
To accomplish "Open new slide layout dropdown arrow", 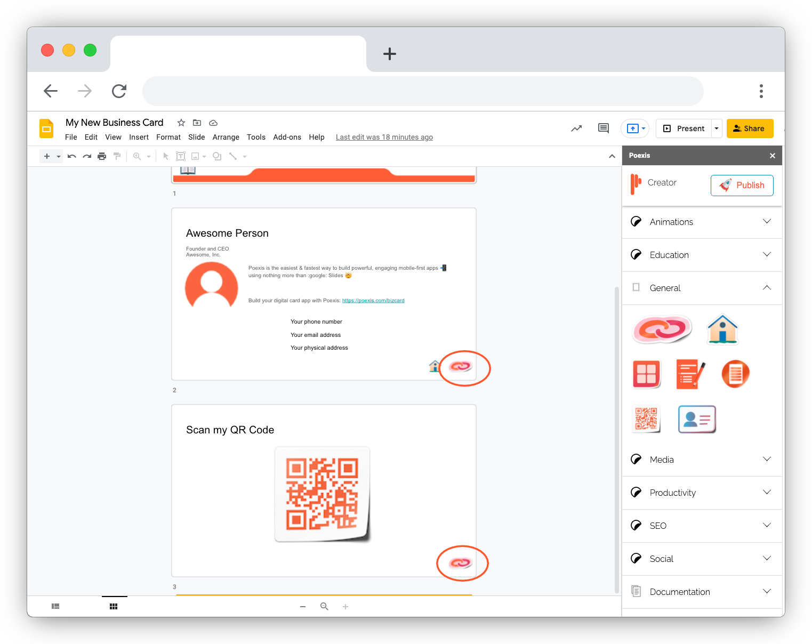I will pos(59,157).
